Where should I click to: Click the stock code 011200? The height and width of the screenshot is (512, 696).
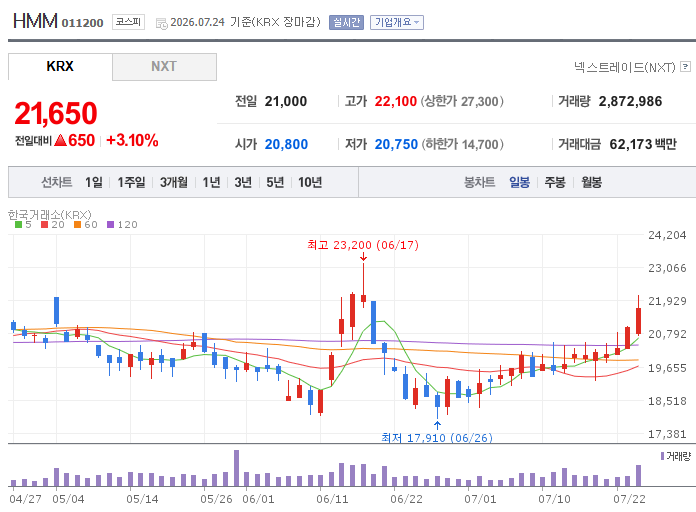[82, 23]
